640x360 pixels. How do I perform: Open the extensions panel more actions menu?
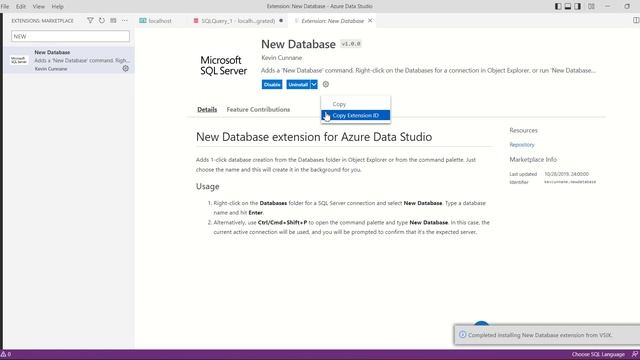click(x=124, y=20)
